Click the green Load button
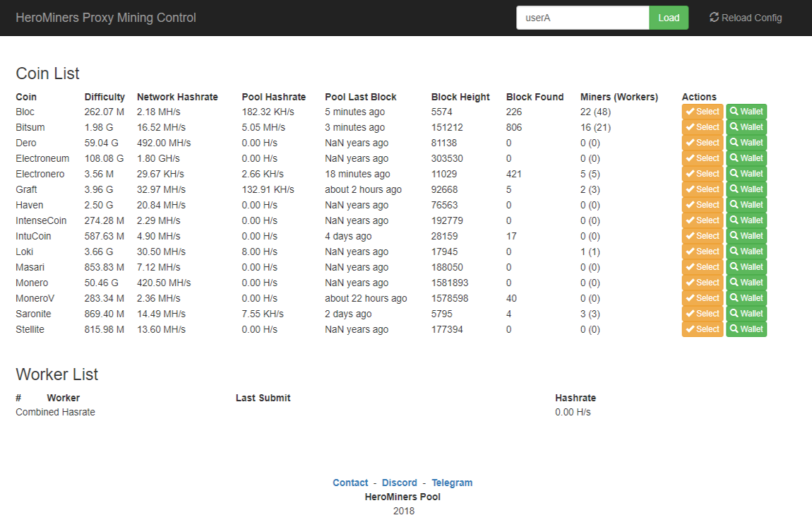This screenshot has width=812, height=532. tap(669, 18)
